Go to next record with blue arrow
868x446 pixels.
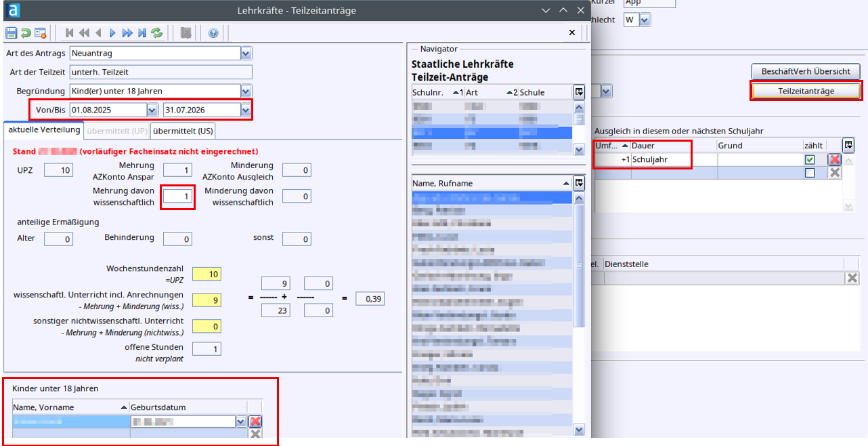tap(112, 33)
